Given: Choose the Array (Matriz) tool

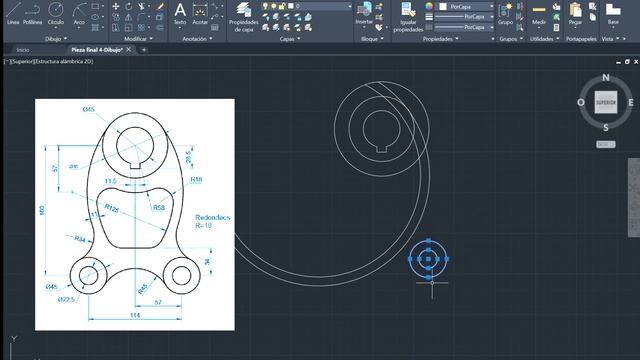Looking at the screenshot, I should (x=141, y=28).
